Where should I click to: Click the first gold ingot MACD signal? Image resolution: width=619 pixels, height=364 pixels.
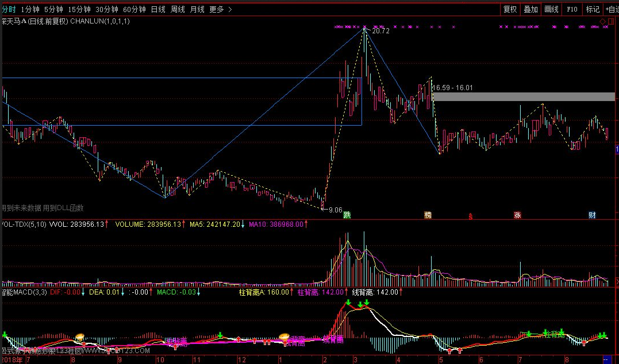click(x=80, y=336)
